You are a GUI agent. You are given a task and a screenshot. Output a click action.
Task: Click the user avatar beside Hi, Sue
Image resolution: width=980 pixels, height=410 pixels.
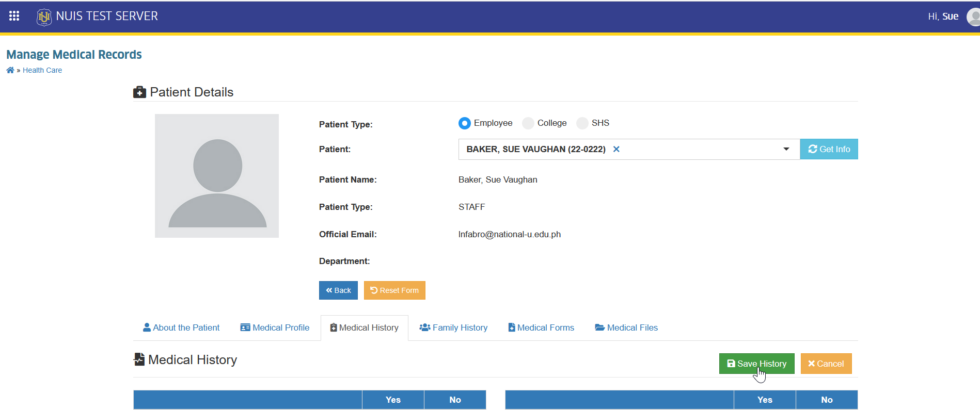[974, 17]
